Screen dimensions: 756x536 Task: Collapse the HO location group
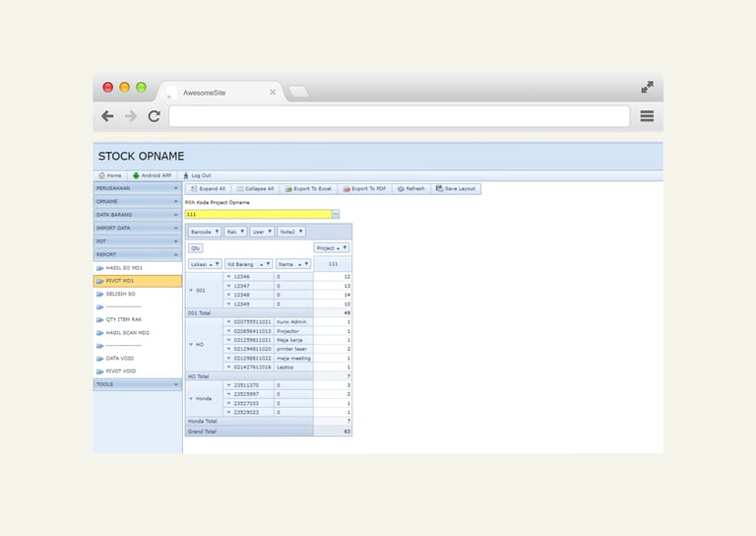coord(191,345)
